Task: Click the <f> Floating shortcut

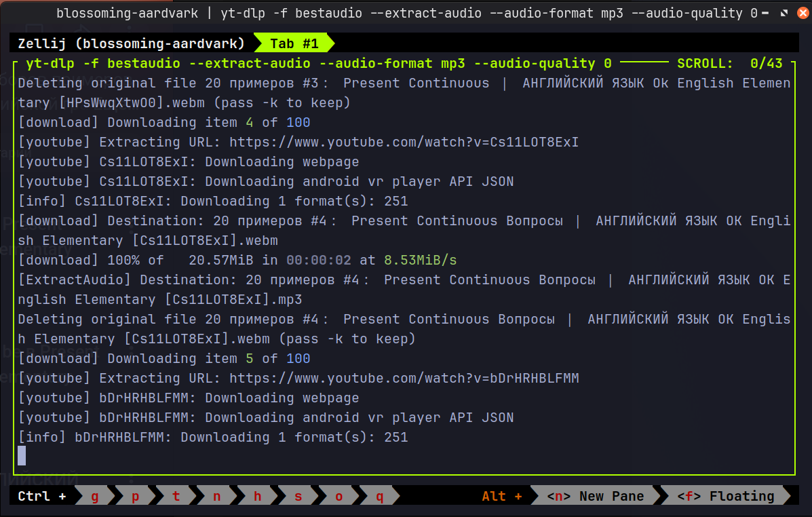Action: (726, 496)
